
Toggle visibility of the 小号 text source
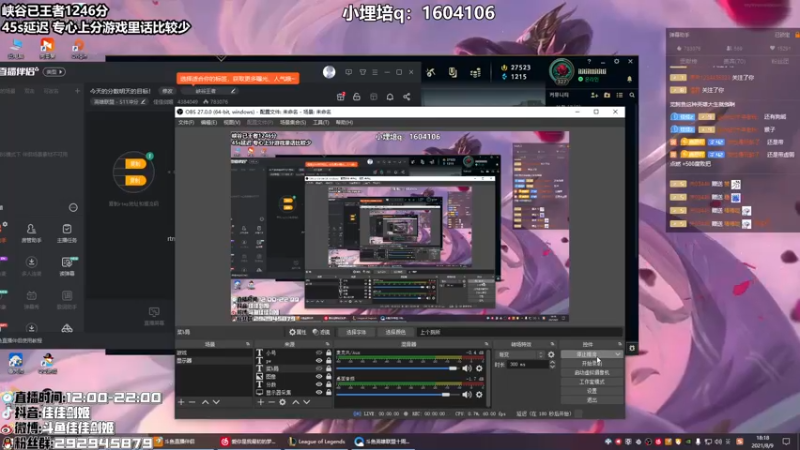pyautogui.click(x=319, y=353)
